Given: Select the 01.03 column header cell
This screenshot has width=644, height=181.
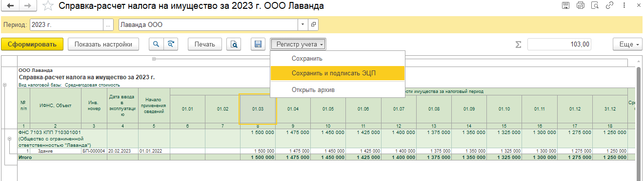Looking at the screenshot, I should [x=258, y=109].
